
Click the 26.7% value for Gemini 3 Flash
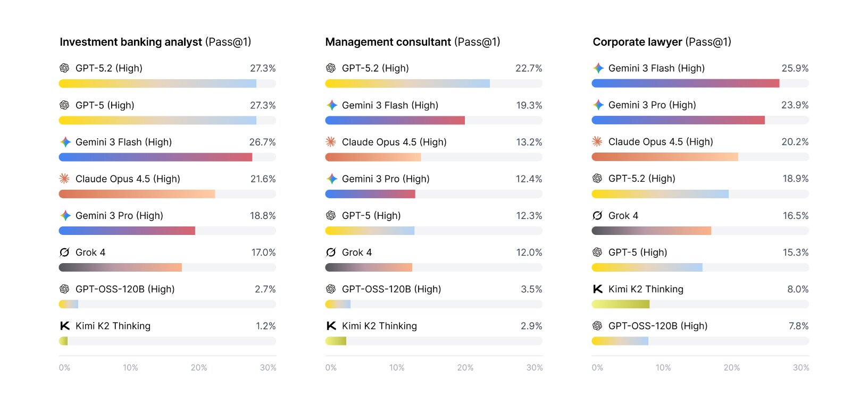(x=262, y=142)
